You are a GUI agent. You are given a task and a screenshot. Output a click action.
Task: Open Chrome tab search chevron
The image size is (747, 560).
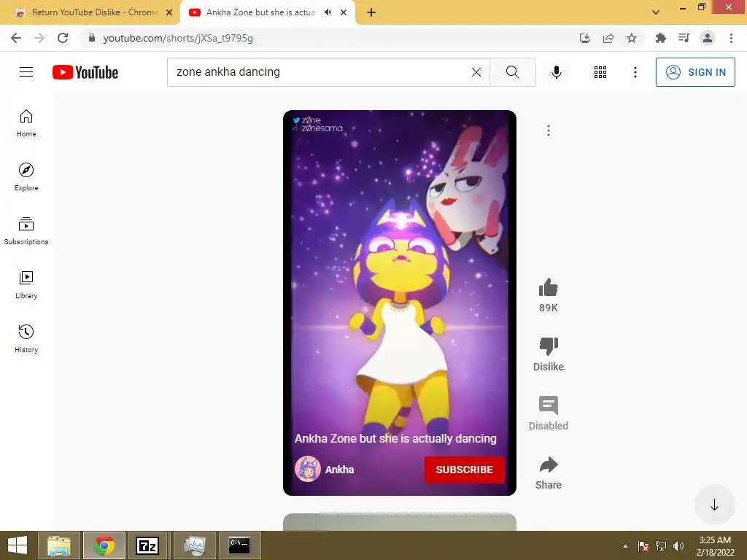pos(656,12)
